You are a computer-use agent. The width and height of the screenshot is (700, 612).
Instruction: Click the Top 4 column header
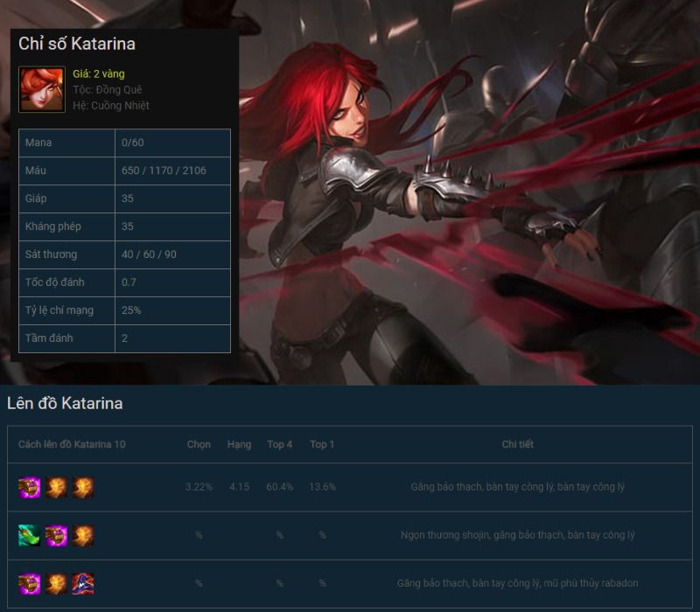(x=279, y=444)
